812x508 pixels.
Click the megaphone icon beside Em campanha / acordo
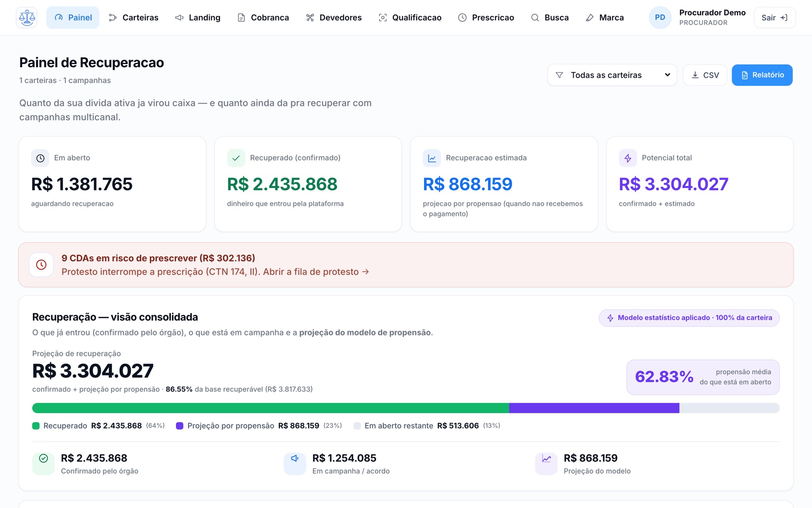click(295, 463)
